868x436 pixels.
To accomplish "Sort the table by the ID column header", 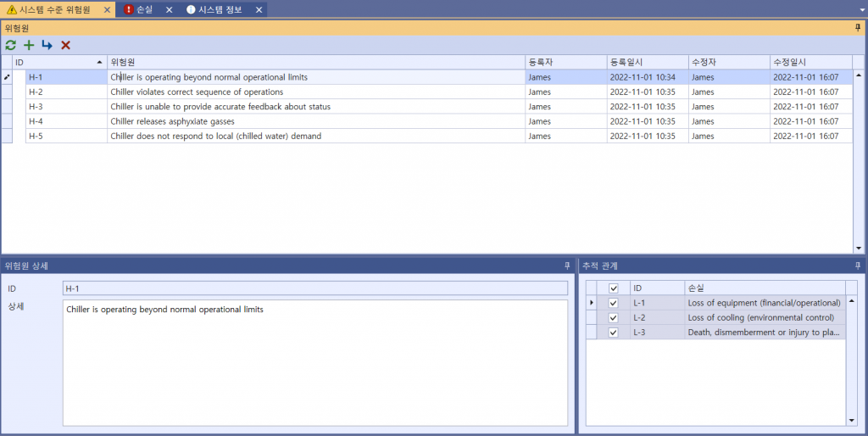I will click(x=60, y=62).
